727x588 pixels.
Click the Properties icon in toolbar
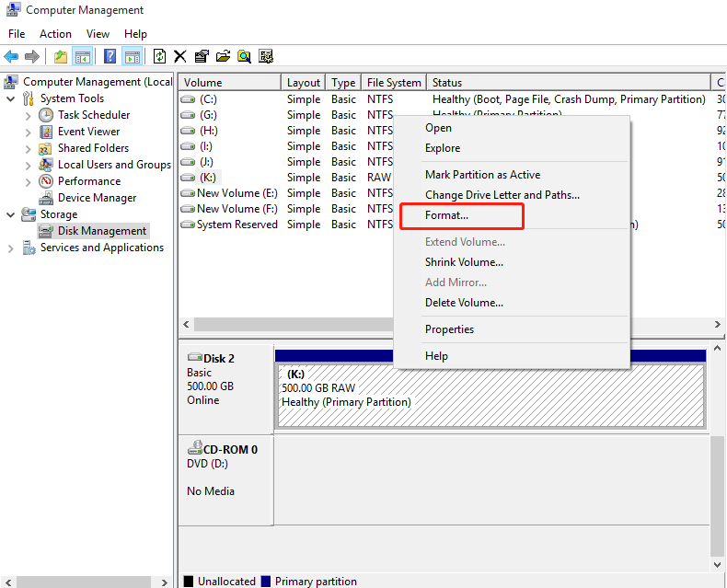(202, 57)
